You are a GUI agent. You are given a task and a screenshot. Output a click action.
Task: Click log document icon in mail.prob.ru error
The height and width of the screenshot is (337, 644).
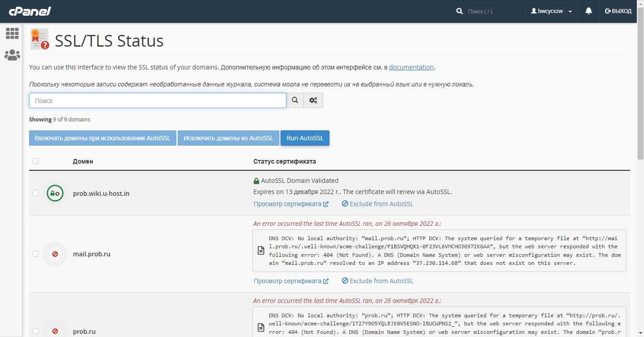coord(261,251)
